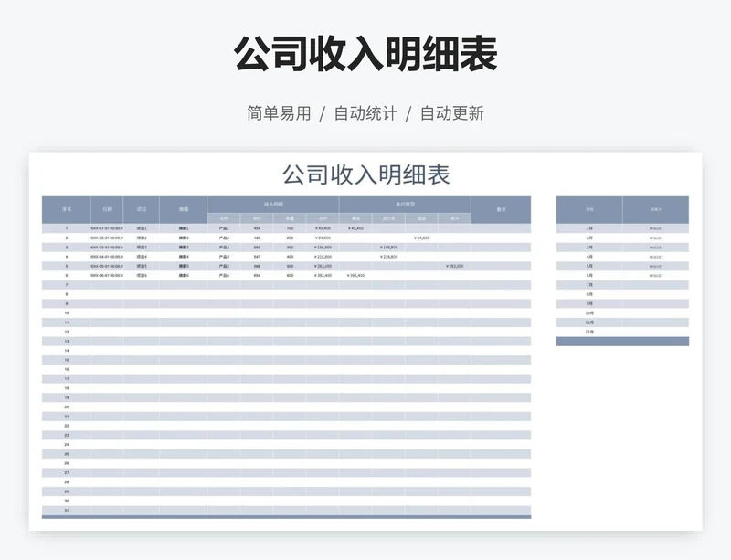The image size is (731, 560).
Task: Select the 项目 column header
Action: [x=142, y=210]
